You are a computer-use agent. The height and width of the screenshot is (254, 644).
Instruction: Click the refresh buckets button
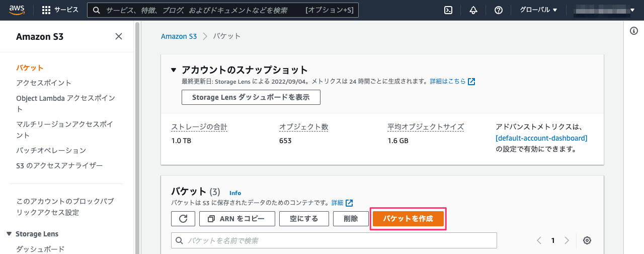[x=183, y=219]
